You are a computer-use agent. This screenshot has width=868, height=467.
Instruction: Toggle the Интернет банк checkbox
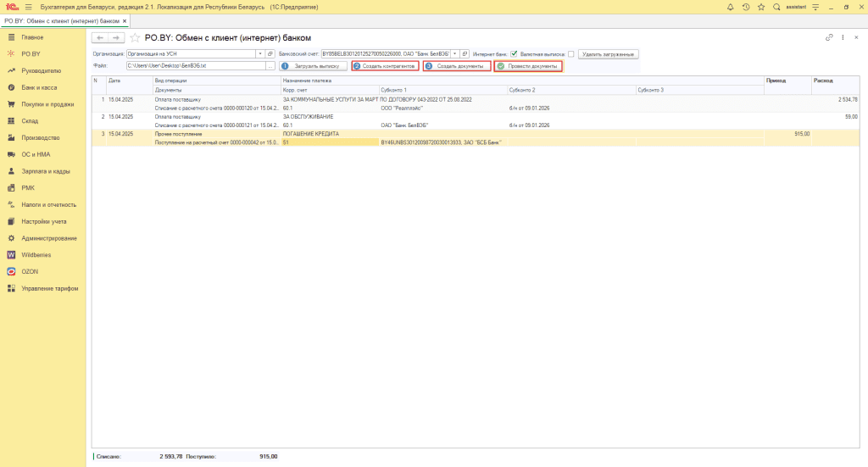pos(514,54)
